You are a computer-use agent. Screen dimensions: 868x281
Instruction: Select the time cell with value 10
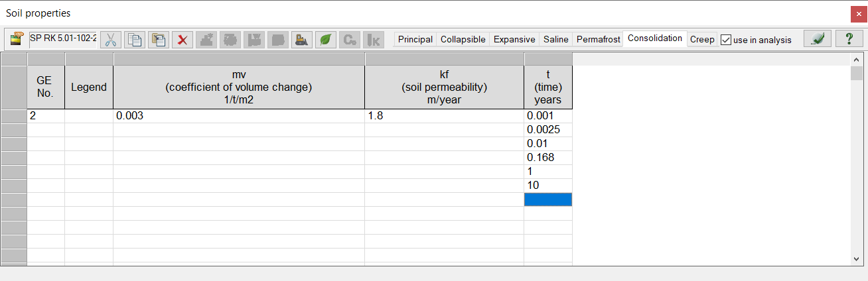548,186
